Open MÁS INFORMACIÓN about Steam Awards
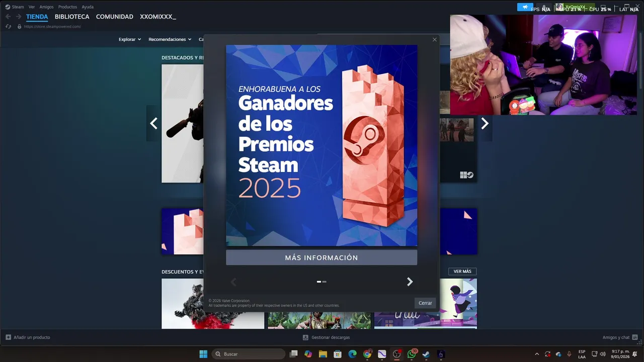Screen dimensions: 644x362 pos(321,257)
